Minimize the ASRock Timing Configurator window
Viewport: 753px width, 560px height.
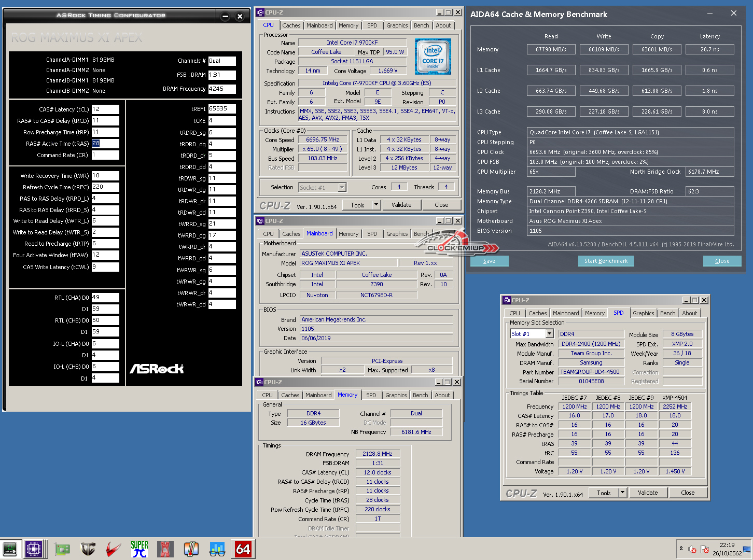(x=225, y=16)
